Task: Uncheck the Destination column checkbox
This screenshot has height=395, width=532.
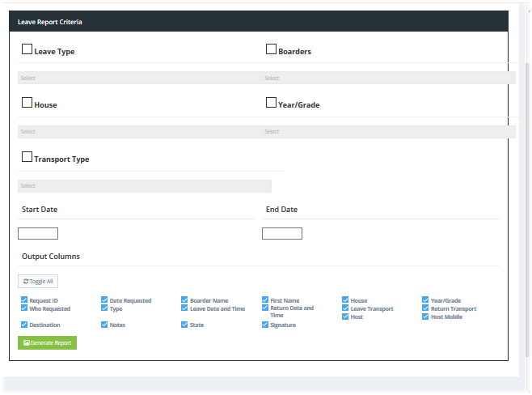Action: click(24, 325)
